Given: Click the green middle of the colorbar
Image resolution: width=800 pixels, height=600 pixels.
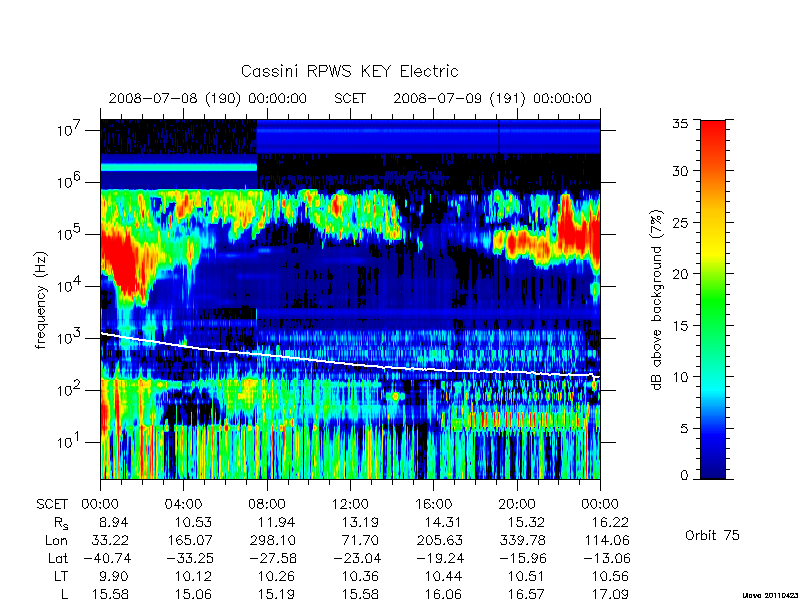Looking at the screenshot, I should click(713, 301).
